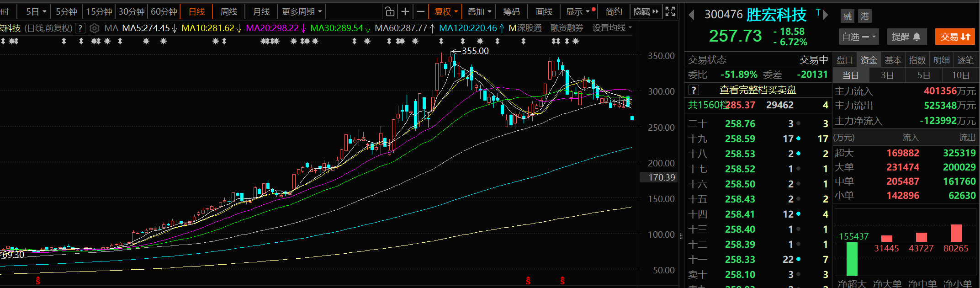Select 5分钟 period tab
The height and width of the screenshot is (288, 980).
[66, 11]
